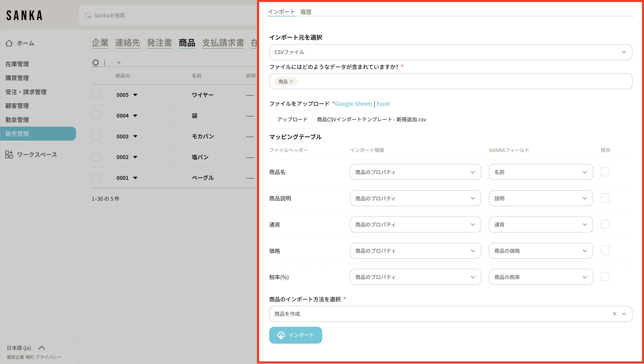Check exclude box for 価格 row
The width and height of the screenshot is (644, 364).
(605, 251)
